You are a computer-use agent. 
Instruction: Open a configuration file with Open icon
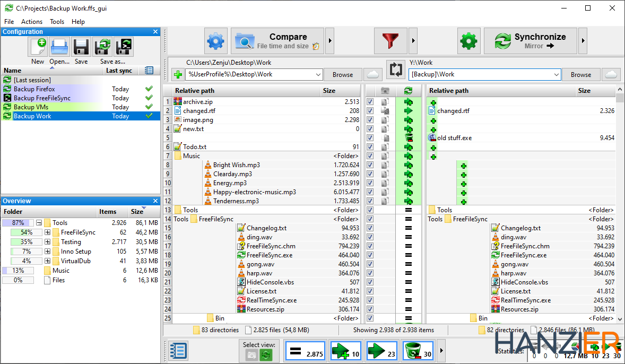coord(60,47)
